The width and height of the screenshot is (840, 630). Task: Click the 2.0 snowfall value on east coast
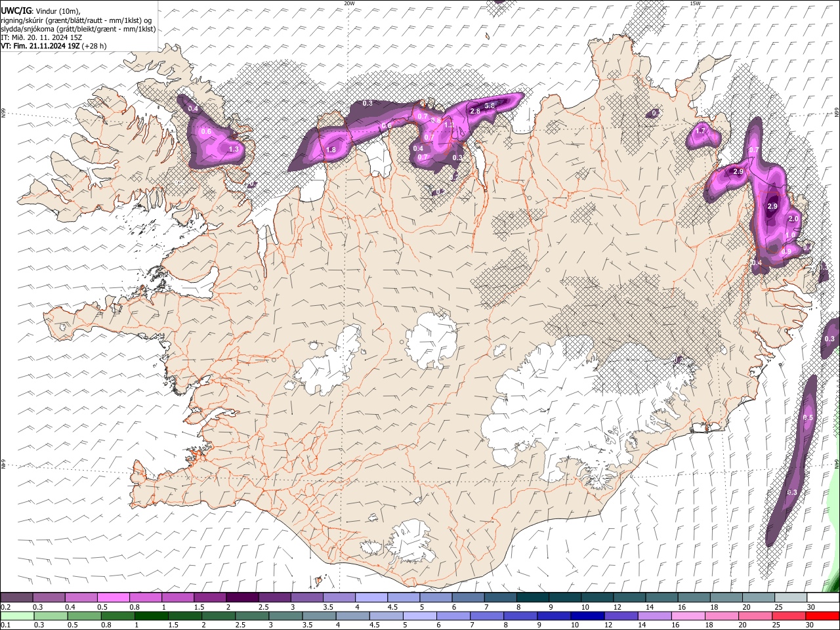(x=793, y=219)
